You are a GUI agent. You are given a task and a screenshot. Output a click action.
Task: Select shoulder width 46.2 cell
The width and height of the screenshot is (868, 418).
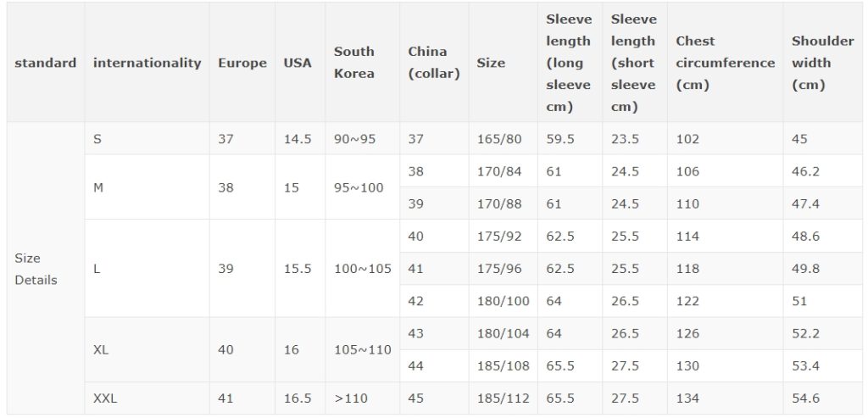coord(824,171)
